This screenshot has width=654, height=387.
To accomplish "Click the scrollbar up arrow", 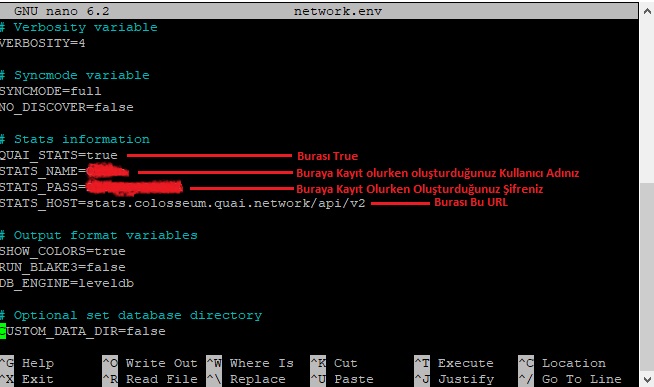I will pyautogui.click(x=647, y=11).
